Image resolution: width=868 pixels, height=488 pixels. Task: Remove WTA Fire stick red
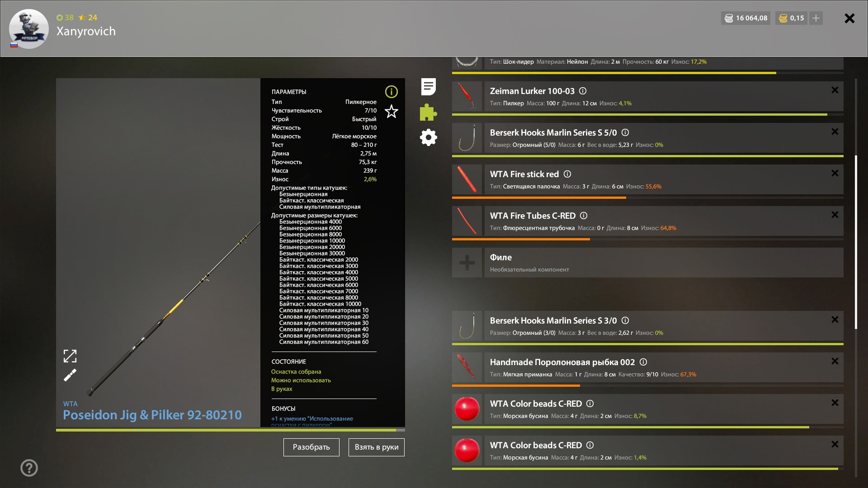(835, 174)
